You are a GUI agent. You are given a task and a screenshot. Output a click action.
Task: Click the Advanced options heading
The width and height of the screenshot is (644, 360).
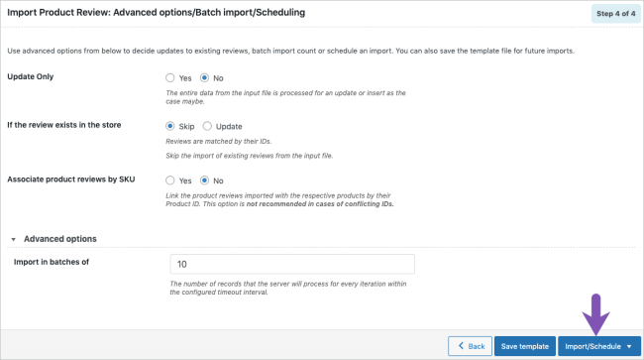[60, 239]
